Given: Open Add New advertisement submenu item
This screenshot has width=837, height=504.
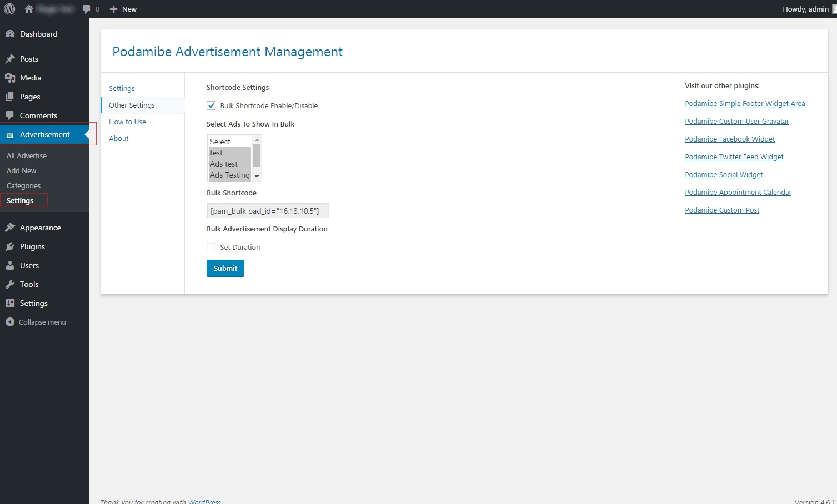Looking at the screenshot, I should [21, 171].
